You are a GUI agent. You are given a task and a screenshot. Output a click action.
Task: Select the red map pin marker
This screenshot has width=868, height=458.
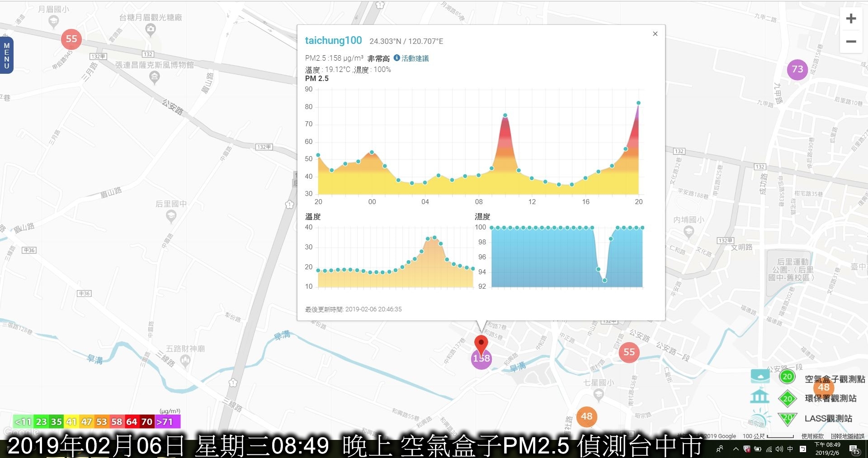click(x=481, y=345)
